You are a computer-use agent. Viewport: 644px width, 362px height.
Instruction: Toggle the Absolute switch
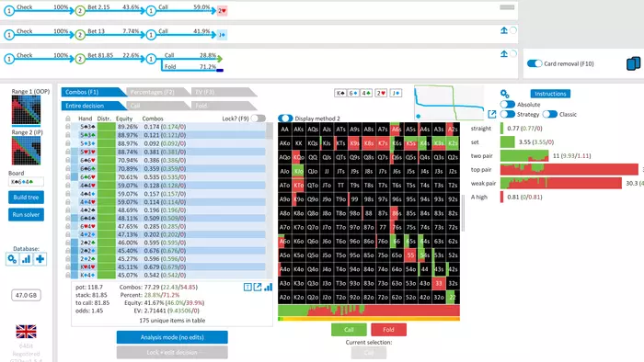point(508,105)
